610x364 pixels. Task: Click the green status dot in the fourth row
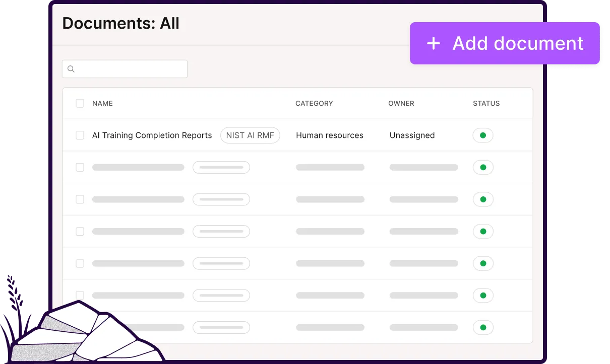coord(483,231)
